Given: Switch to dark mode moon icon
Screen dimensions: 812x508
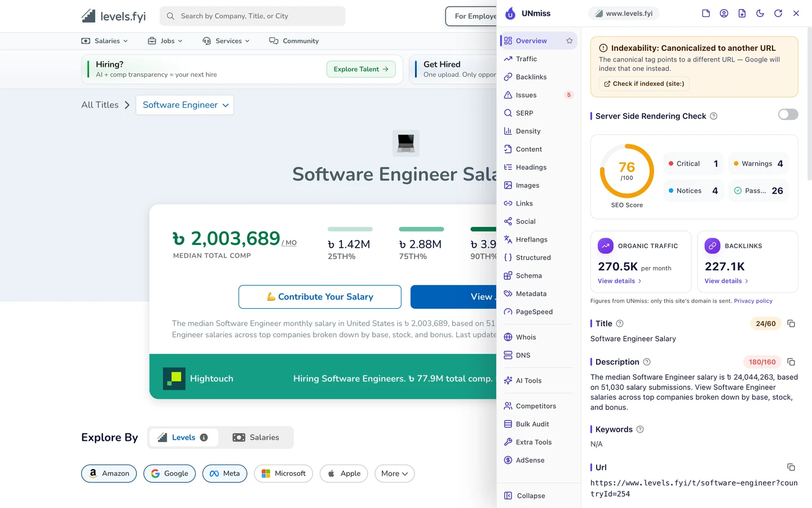Looking at the screenshot, I should (760, 14).
